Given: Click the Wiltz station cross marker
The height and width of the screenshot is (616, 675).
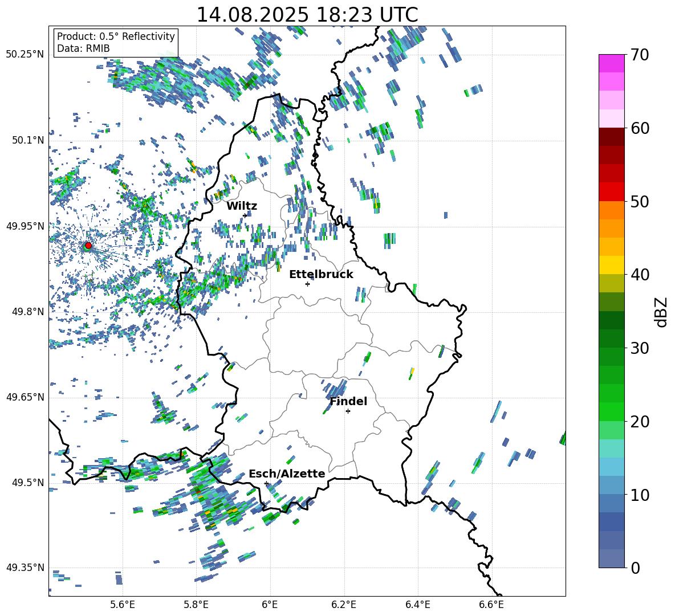Looking at the screenshot, I should (245, 215).
